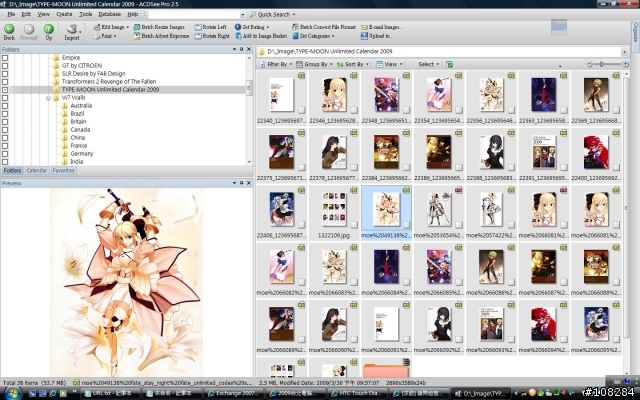Screen dimensions: 640x400
Task: Collapse the W7 Walls tree node
Action: [x=48, y=98]
